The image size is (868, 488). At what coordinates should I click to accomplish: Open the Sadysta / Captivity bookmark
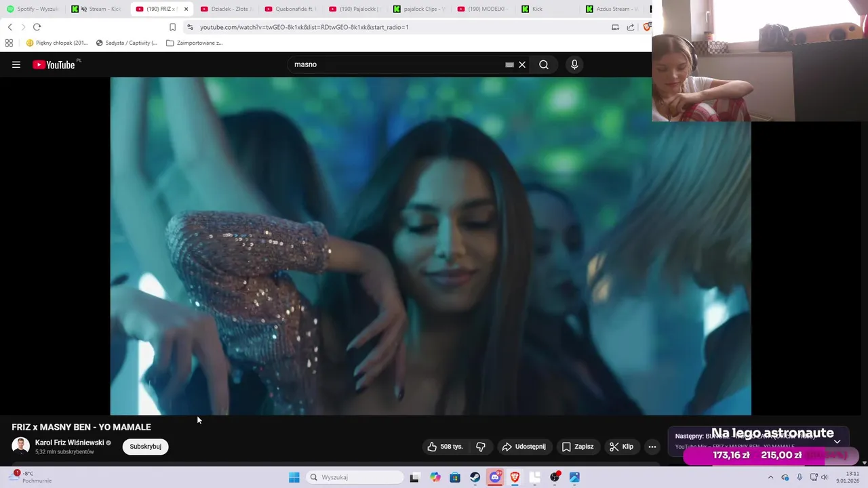pyautogui.click(x=127, y=43)
